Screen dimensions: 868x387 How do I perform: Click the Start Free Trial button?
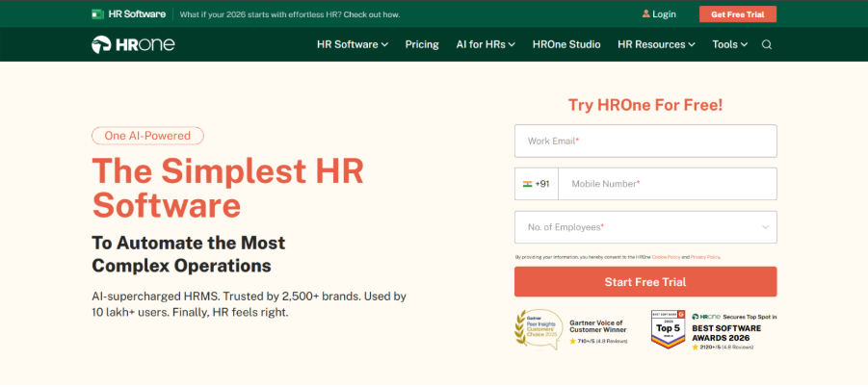coord(645,282)
